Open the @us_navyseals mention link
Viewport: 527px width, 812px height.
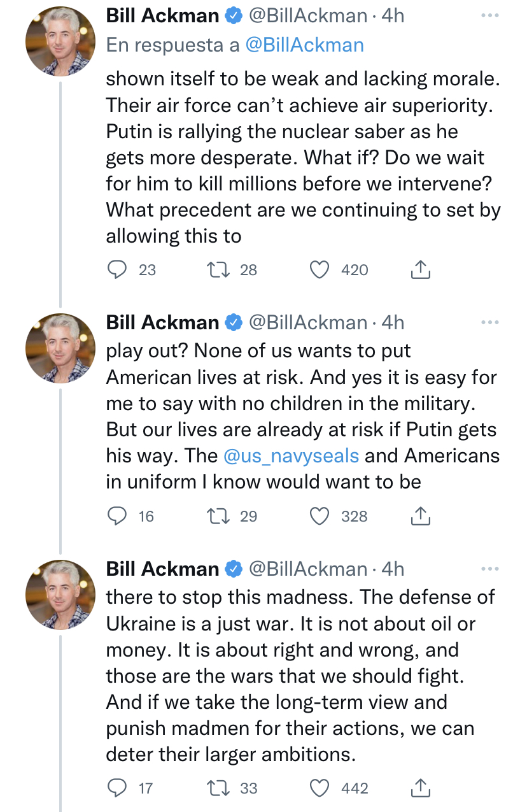pos(292,456)
